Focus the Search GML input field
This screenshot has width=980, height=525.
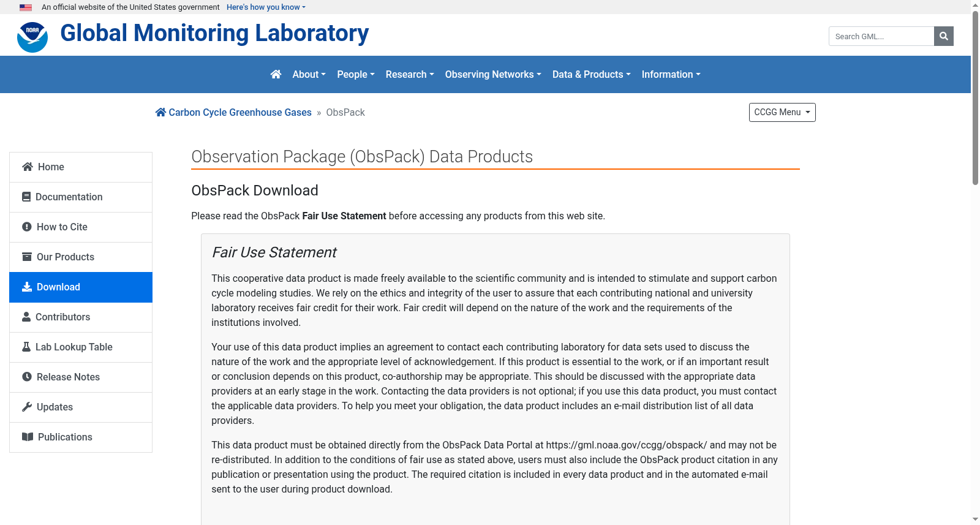tap(881, 36)
